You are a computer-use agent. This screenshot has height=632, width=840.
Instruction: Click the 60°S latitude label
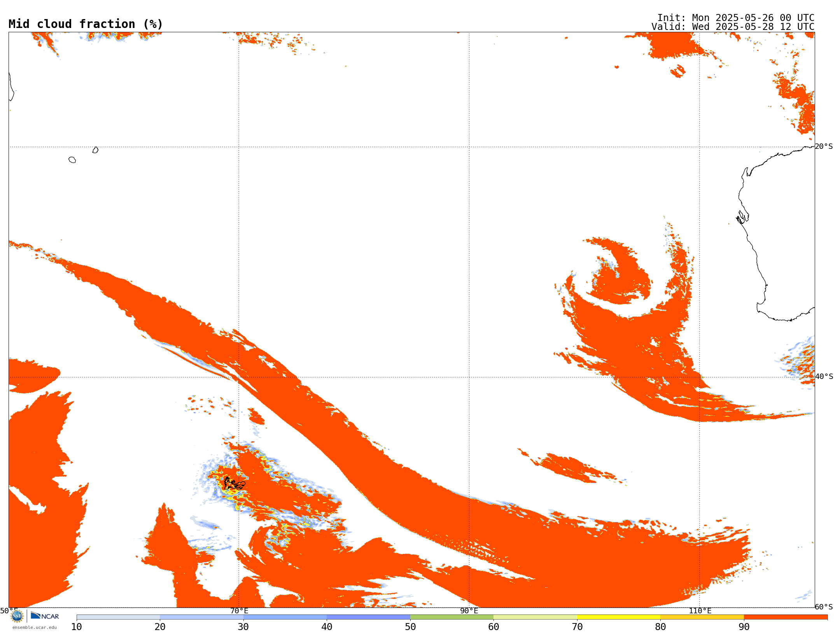tap(824, 607)
